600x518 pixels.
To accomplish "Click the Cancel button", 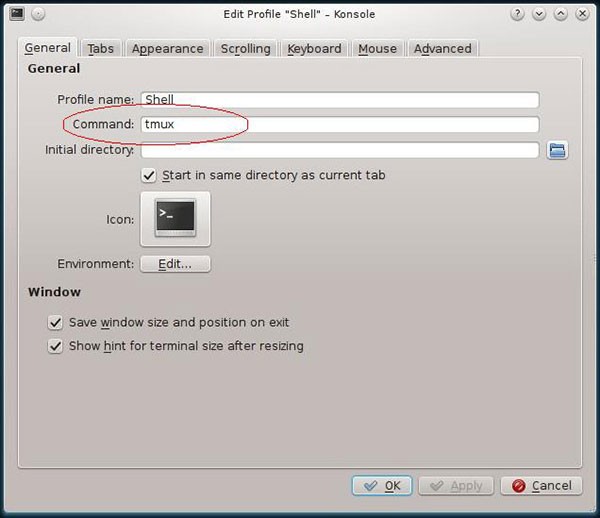I will (541, 485).
